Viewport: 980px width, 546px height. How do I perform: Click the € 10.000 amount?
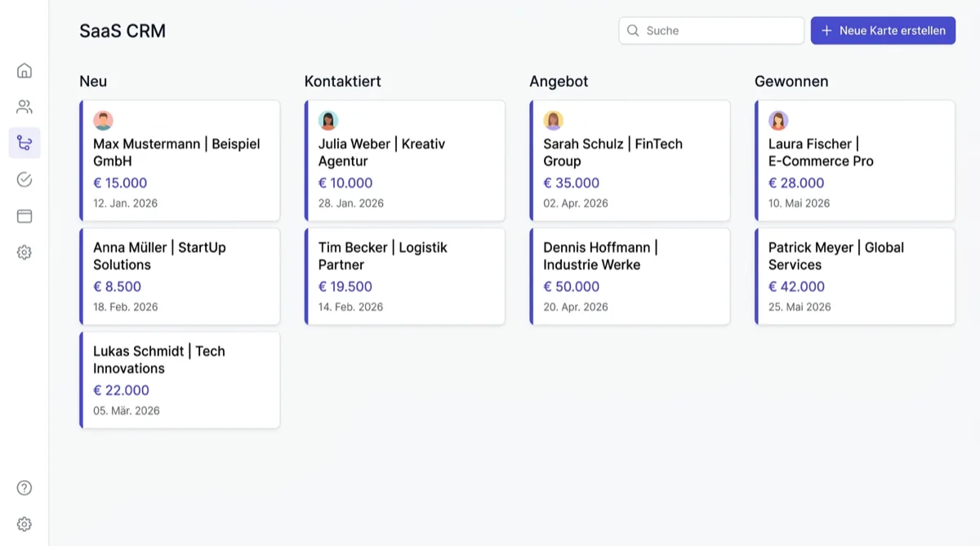tap(345, 184)
